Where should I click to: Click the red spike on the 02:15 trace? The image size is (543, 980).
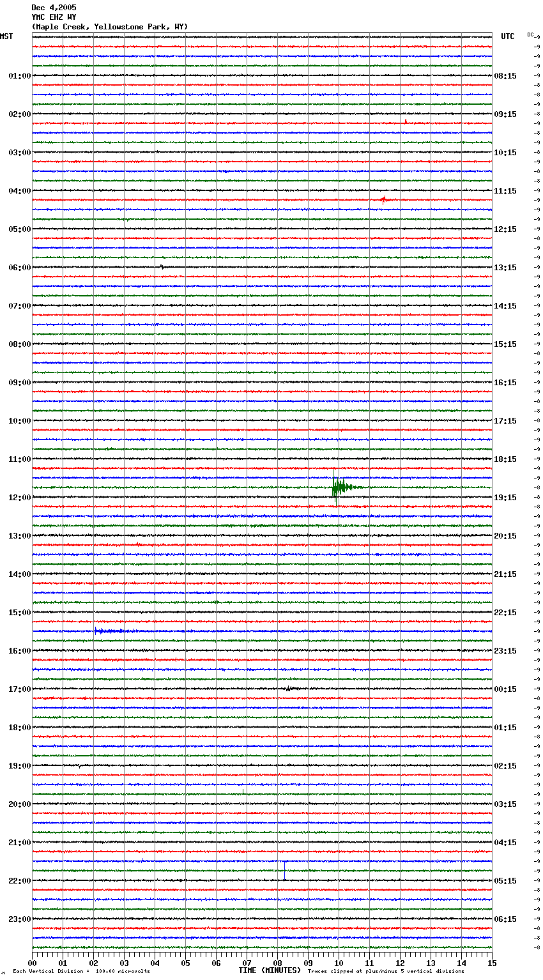coord(406,121)
